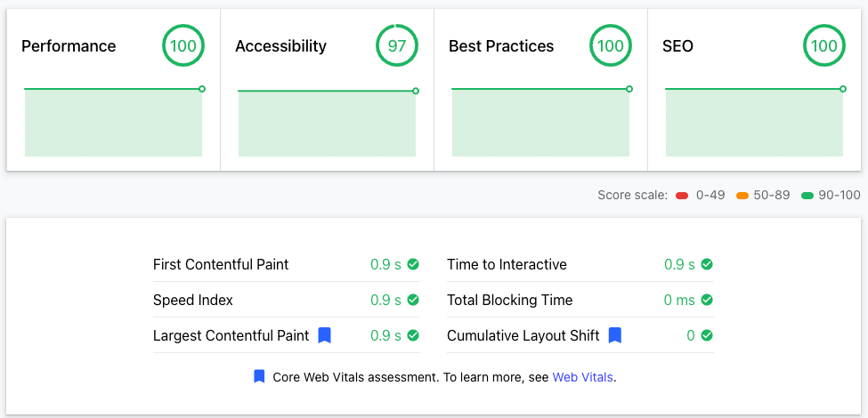Click the Performance history chart end point
Image resolution: width=868 pixels, height=418 pixels.
click(x=202, y=89)
